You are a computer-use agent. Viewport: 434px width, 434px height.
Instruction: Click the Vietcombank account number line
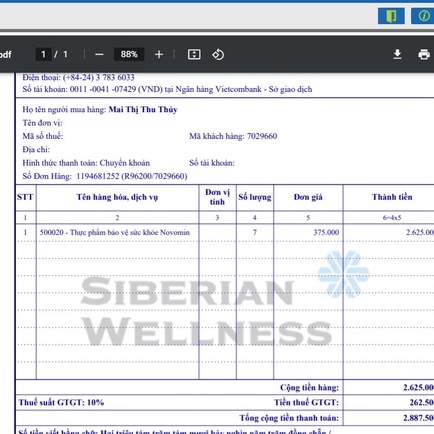(x=167, y=89)
